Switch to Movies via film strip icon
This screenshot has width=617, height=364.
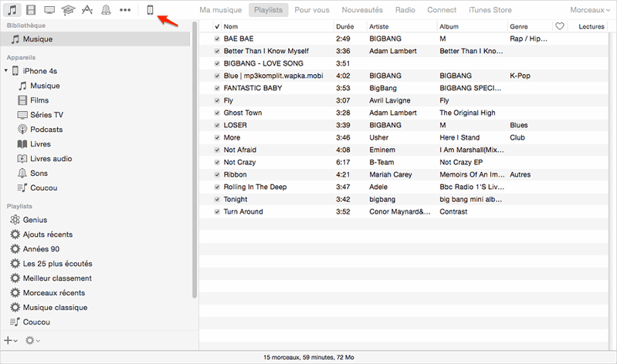pos(31,10)
